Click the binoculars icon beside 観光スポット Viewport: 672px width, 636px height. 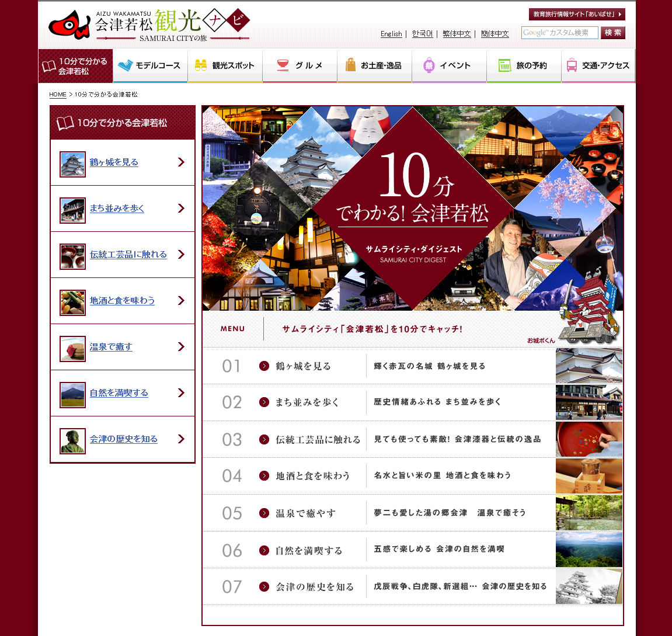click(201, 65)
